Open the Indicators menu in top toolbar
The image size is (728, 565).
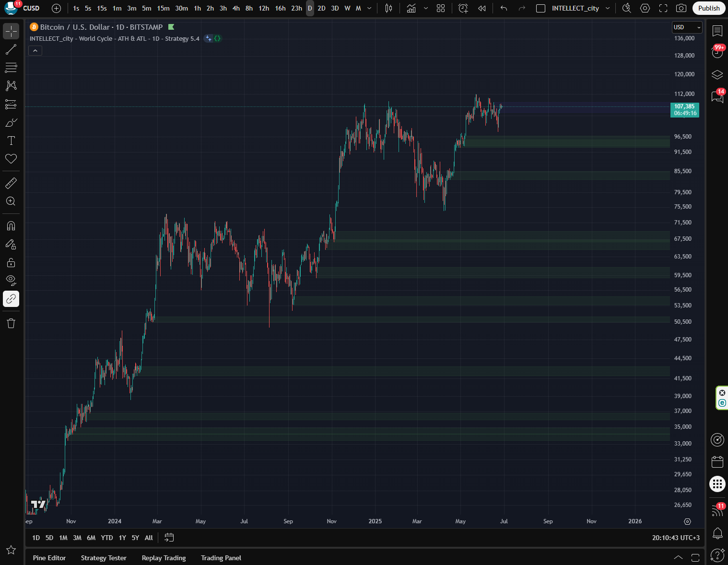tap(411, 8)
